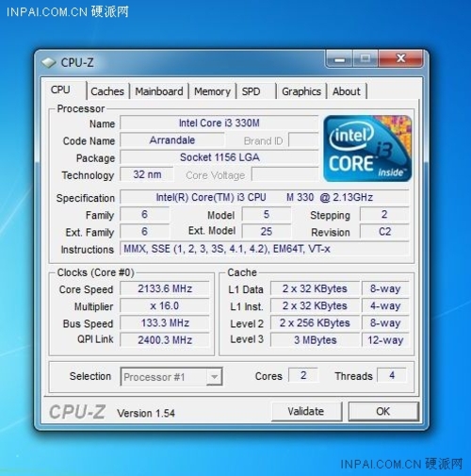Close the CPU-Z window
The width and height of the screenshot is (471, 476).
400,58
